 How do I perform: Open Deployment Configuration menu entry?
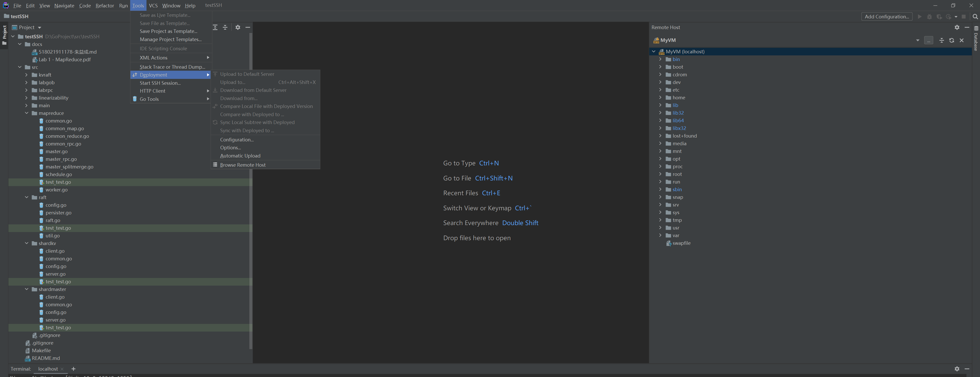265,140
